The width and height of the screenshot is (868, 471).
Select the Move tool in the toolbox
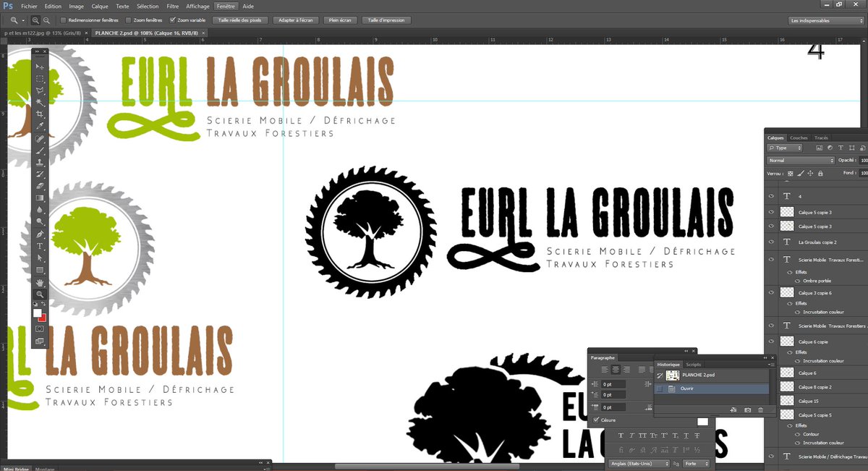point(40,66)
